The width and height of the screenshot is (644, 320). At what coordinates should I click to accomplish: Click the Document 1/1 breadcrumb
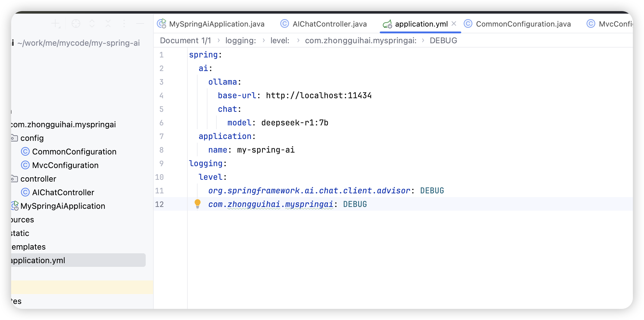coord(185,40)
